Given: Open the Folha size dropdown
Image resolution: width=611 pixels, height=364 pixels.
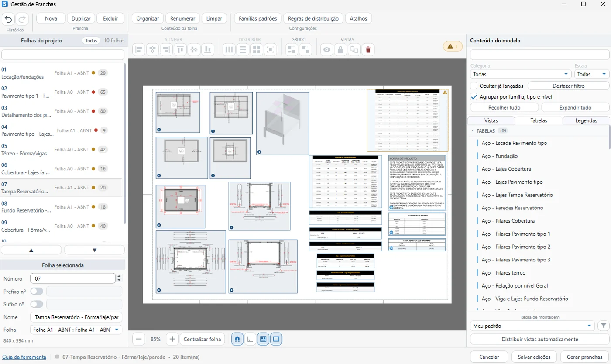Looking at the screenshot, I should coord(76,330).
